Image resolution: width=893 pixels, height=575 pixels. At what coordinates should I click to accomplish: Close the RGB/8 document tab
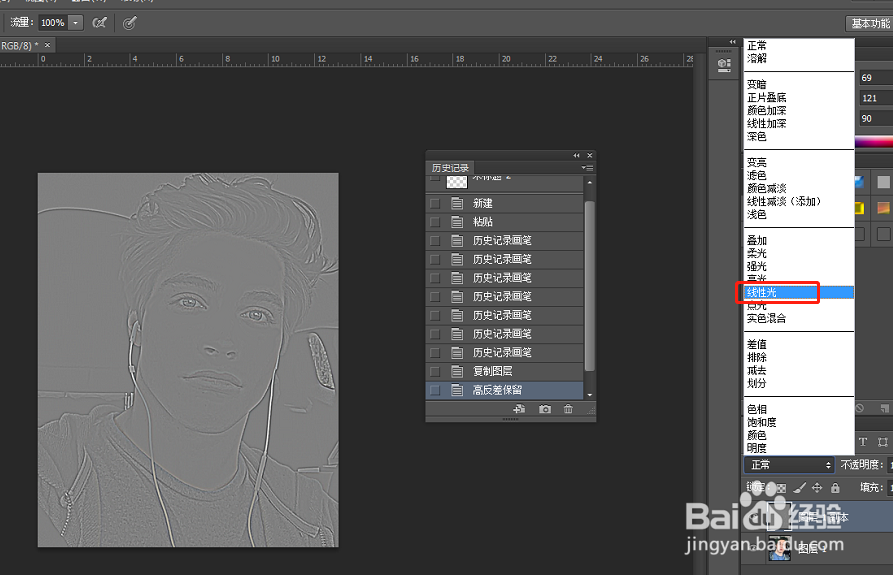(47, 45)
